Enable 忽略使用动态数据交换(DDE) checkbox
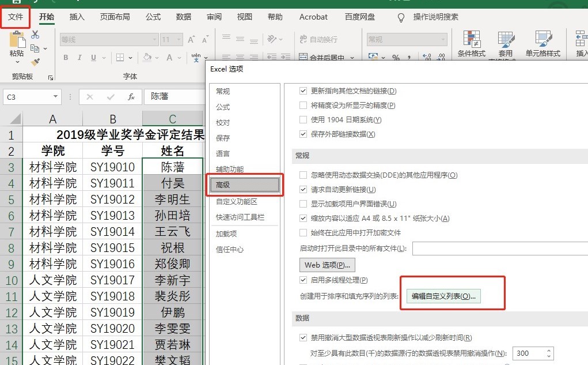This screenshot has width=588, height=365. tap(303, 175)
